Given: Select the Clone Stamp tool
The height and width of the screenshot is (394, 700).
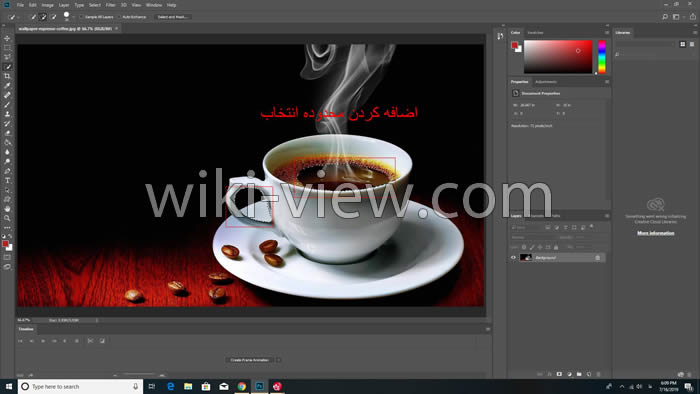Looking at the screenshot, I should coord(7,114).
